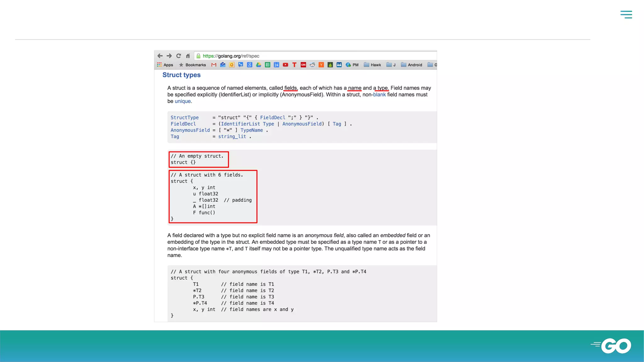Expand the J bookmarks folder
Screen dimensions: 644x362
391,65
